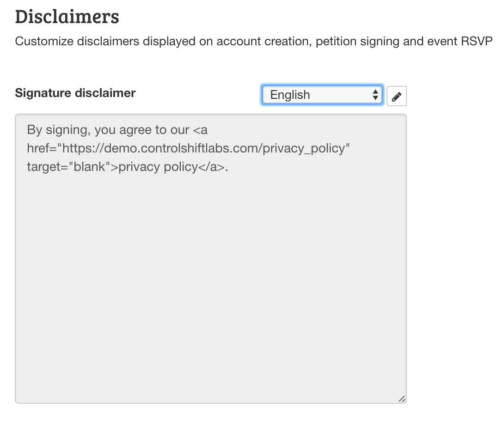Viewport: 504px width, 425px height.
Task: Click the Disclaimers page heading
Action: point(67,17)
